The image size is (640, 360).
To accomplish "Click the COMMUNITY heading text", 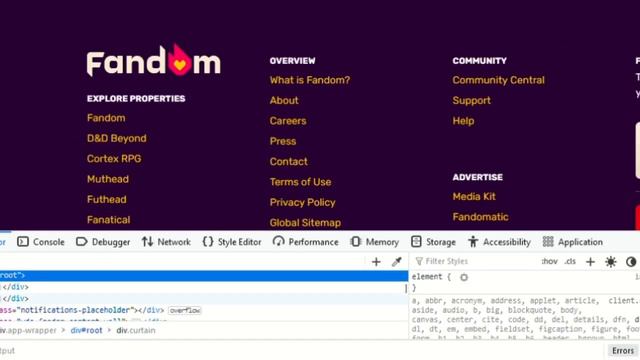I will 479,61.
